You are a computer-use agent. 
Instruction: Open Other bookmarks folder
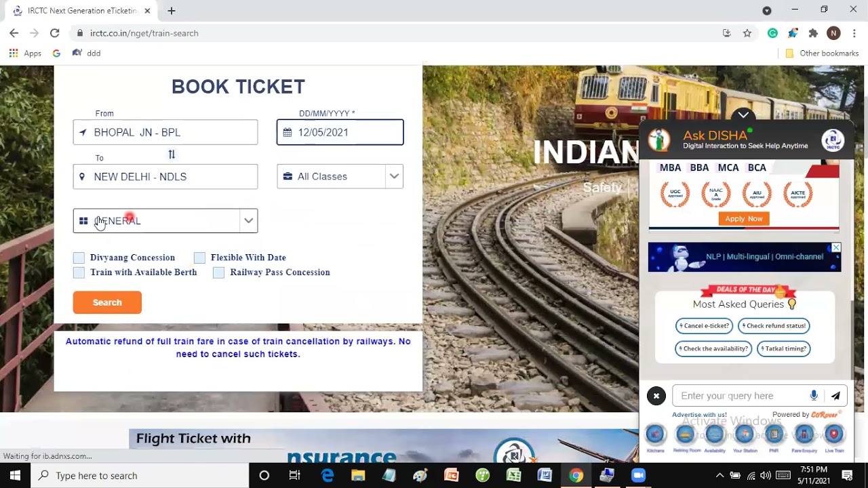click(x=821, y=54)
